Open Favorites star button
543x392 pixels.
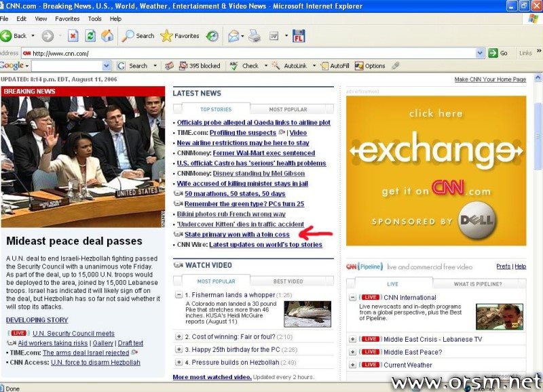click(180, 36)
